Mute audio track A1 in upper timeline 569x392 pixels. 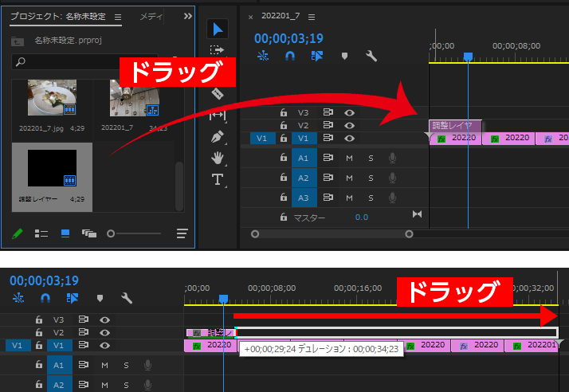coord(349,158)
